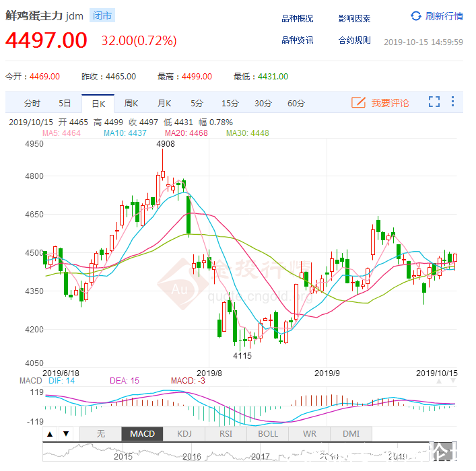Select the KDJ indicator

click(x=184, y=434)
